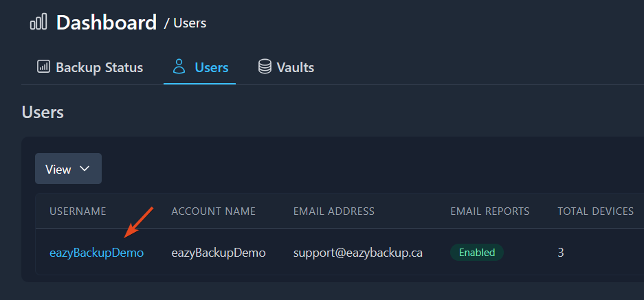Sort by the Email Address column header
Image resolution: width=644 pixels, height=300 pixels.
(x=333, y=211)
